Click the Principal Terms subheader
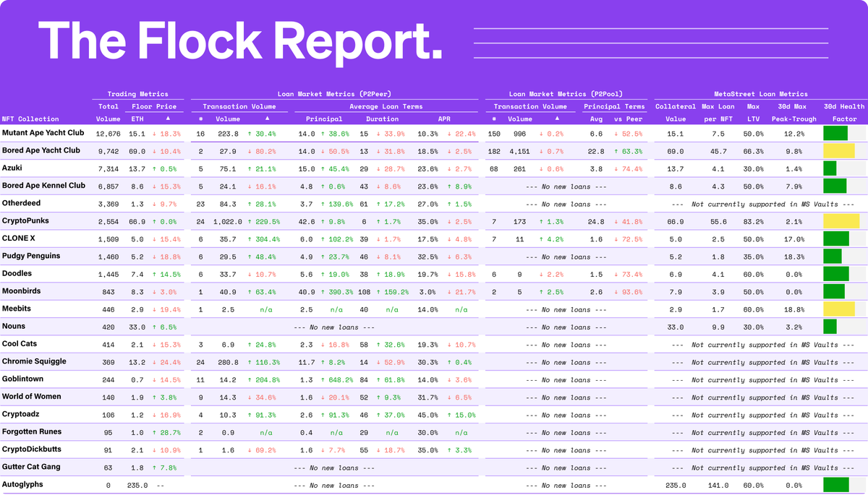 coord(614,106)
